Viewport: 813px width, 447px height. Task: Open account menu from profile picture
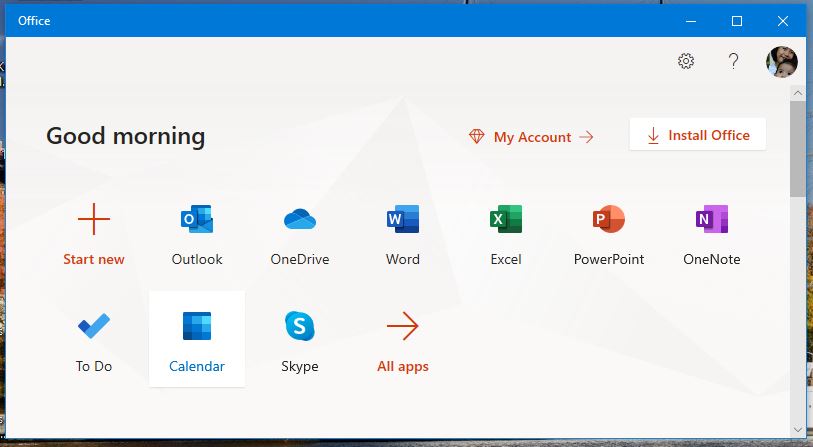click(782, 62)
